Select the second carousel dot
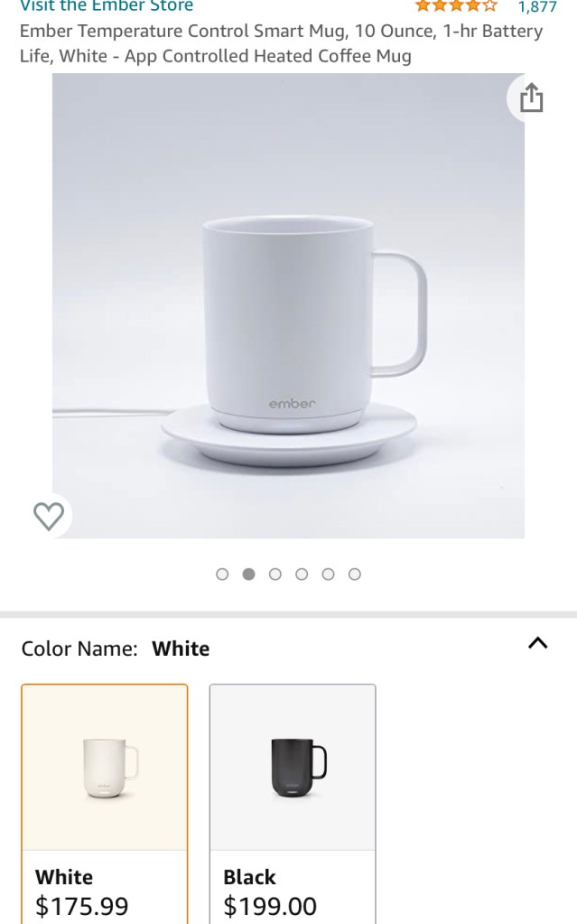This screenshot has width=577, height=924. (248, 574)
